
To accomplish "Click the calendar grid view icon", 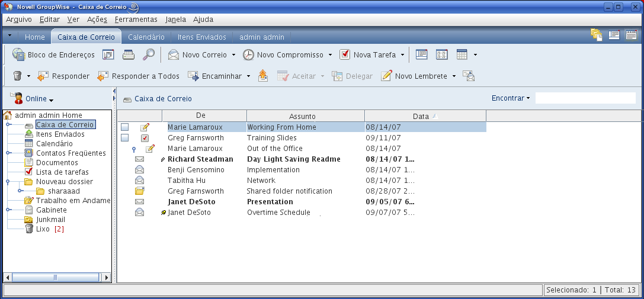I will tap(462, 54).
